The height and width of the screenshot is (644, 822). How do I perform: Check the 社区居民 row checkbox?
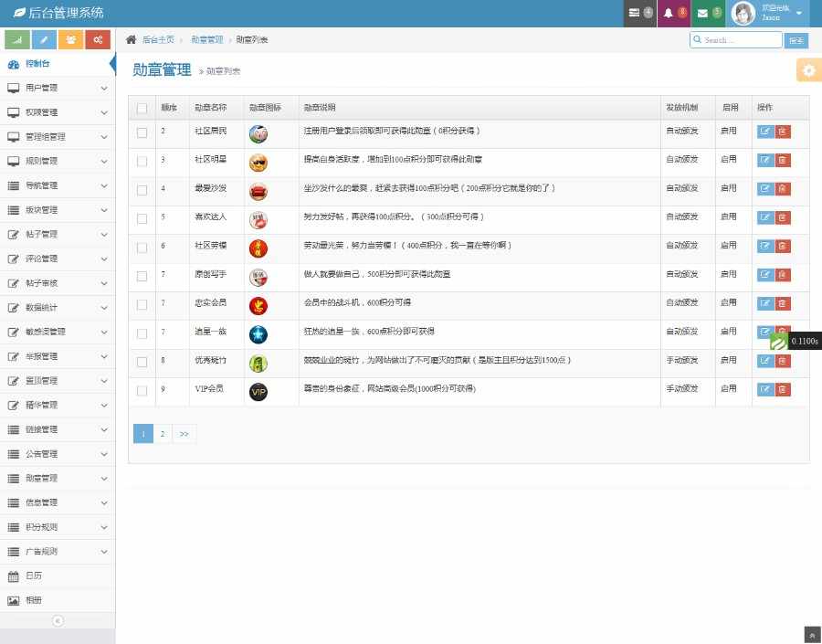(142, 132)
